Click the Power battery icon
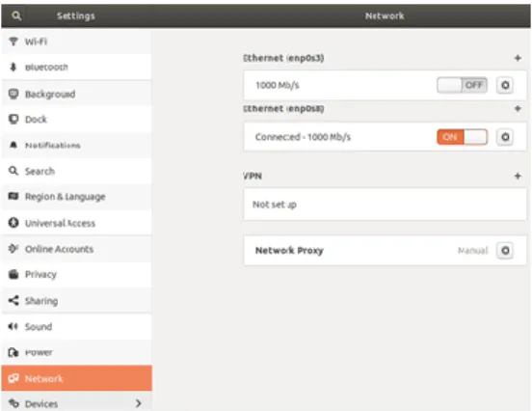The image size is (532, 411). click(x=13, y=352)
